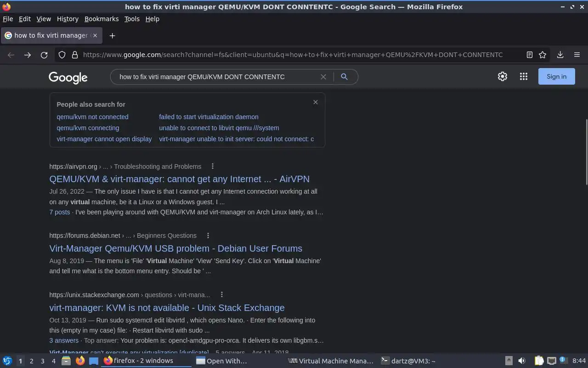Open a new tab with plus
This screenshot has width=588, height=368.
112,35
